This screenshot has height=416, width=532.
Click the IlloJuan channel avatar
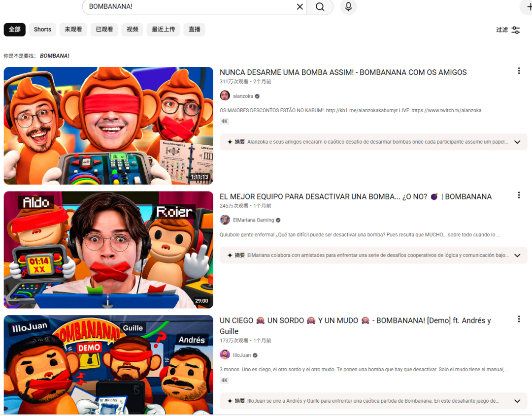[x=225, y=355]
